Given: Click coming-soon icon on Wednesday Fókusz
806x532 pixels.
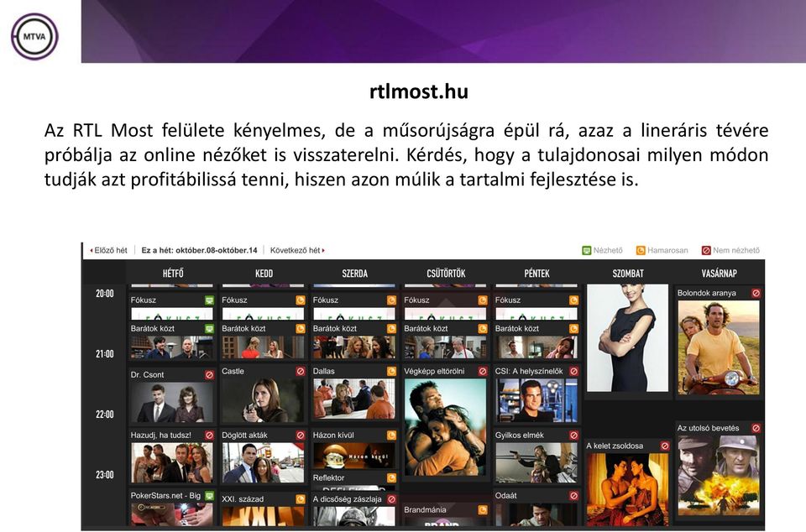Looking at the screenshot, I should coord(391,300).
